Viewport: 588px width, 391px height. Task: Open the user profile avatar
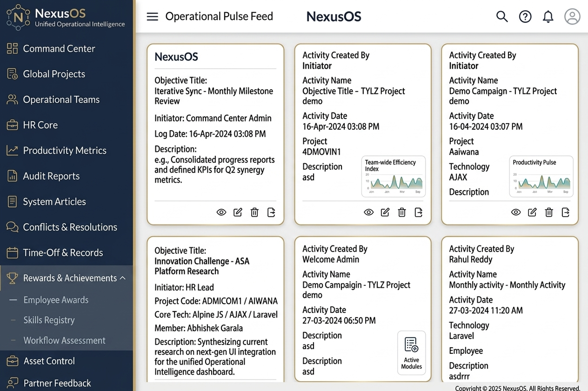(572, 17)
